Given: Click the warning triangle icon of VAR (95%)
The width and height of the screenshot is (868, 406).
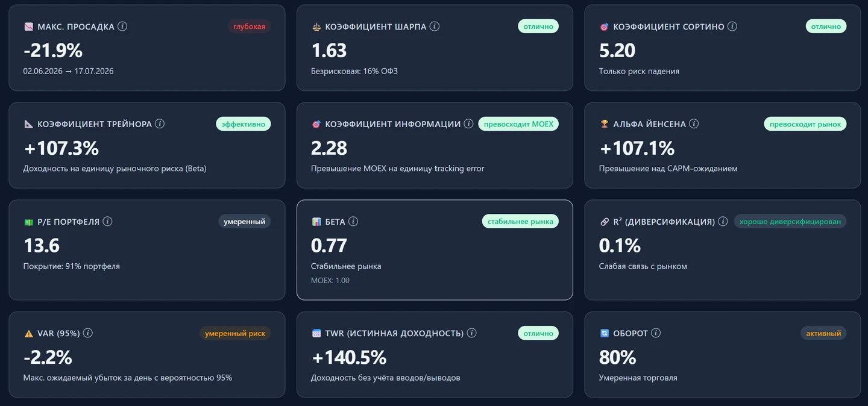Looking at the screenshot, I should [x=28, y=334].
